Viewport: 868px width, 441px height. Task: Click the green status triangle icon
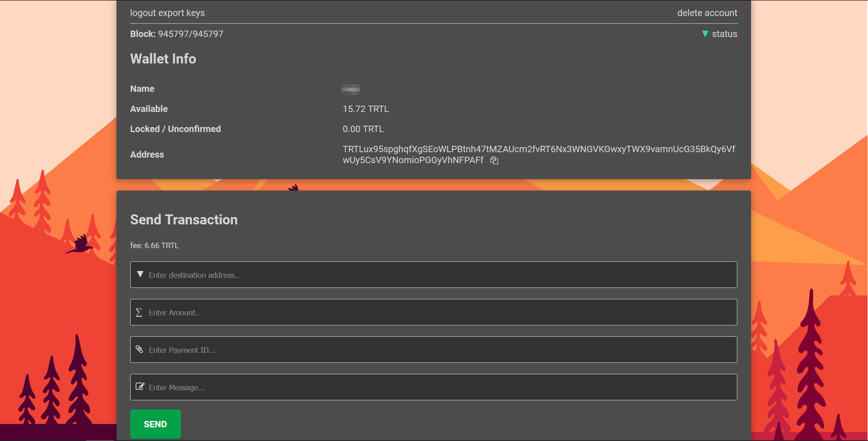tap(705, 34)
